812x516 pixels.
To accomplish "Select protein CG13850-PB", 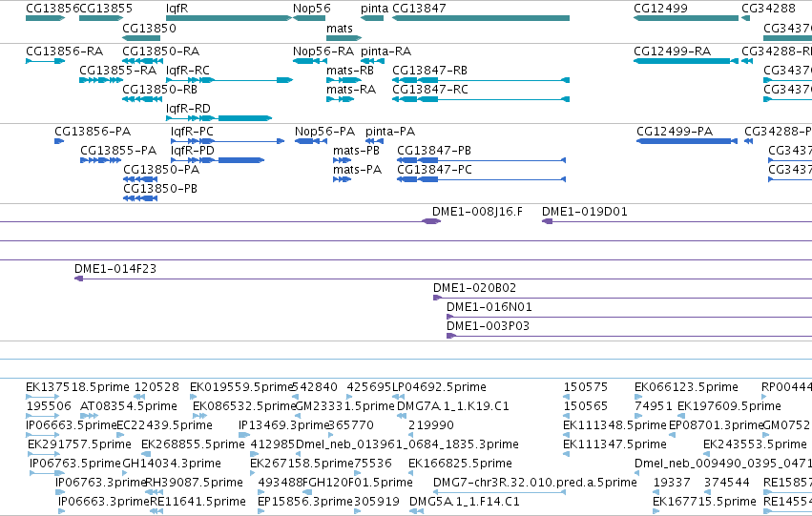I will [x=140, y=198].
